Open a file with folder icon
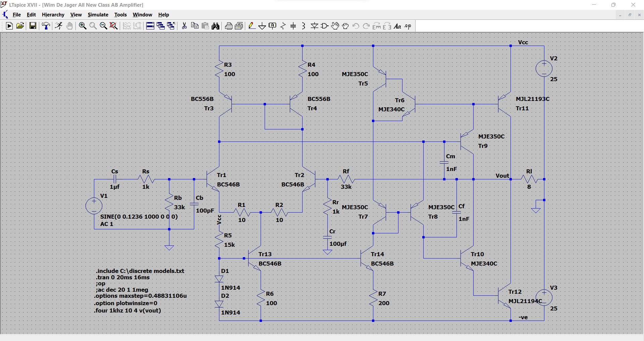 20,26
